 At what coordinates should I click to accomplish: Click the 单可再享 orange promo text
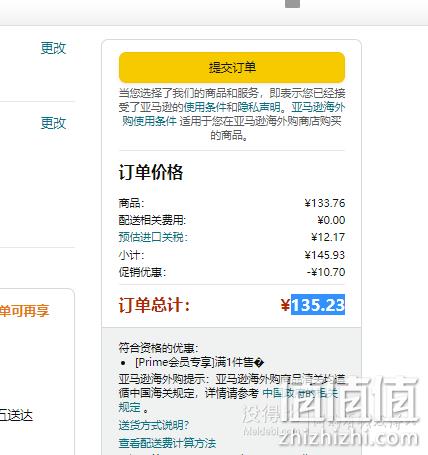(24, 311)
